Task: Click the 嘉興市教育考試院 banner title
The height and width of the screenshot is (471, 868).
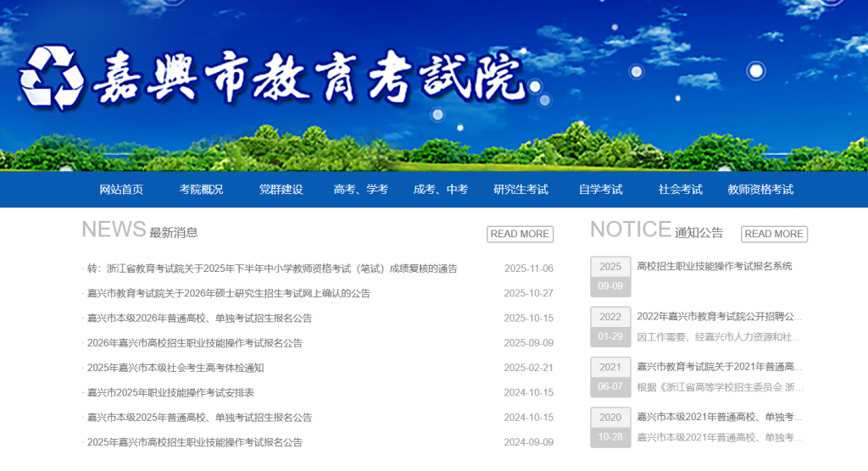Action: (x=310, y=79)
